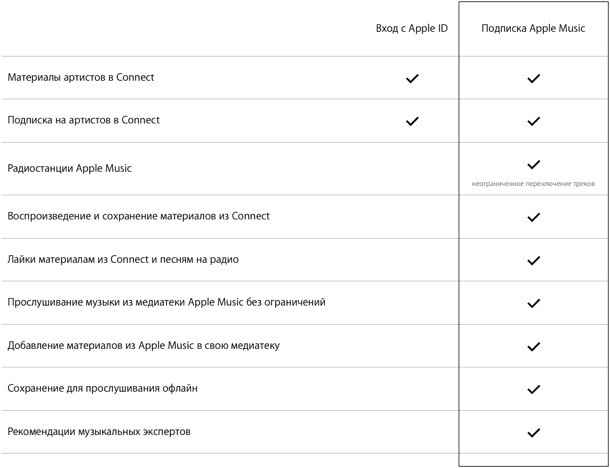The height and width of the screenshot is (468, 610).
Task: Click checkmark for Воспроизведение и сохранение материалов
Action: click(x=533, y=216)
